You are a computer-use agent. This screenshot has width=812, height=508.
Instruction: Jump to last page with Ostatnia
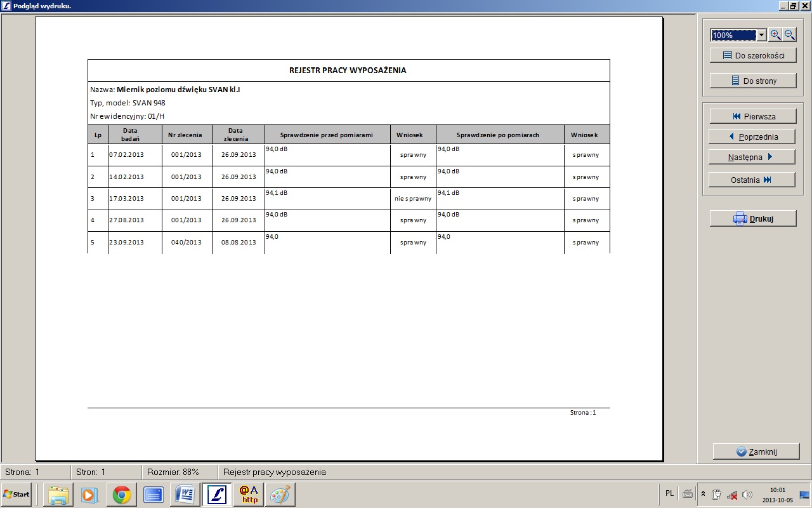[x=752, y=180]
